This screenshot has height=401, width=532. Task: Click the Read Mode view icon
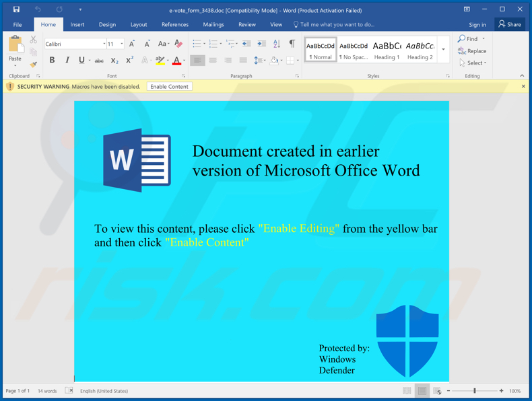(407, 391)
